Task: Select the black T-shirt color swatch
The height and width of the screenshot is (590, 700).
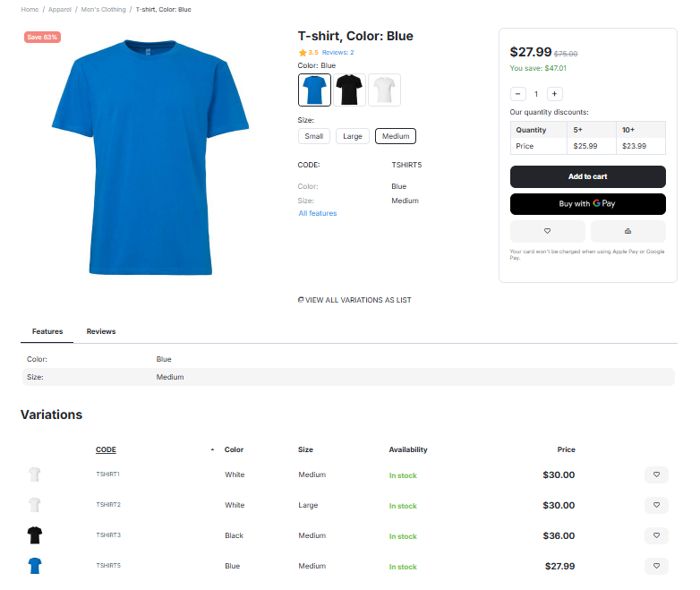Action: [x=349, y=90]
